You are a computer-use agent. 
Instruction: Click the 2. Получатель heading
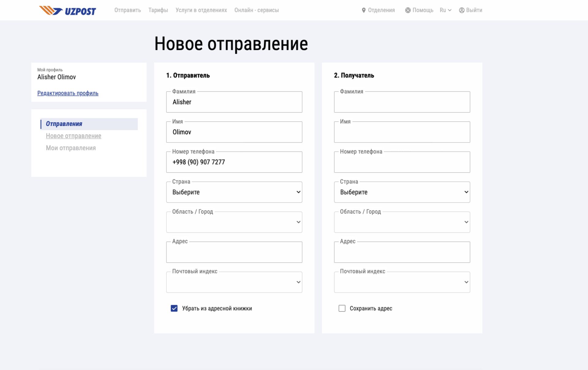click(x=354, y=75)
